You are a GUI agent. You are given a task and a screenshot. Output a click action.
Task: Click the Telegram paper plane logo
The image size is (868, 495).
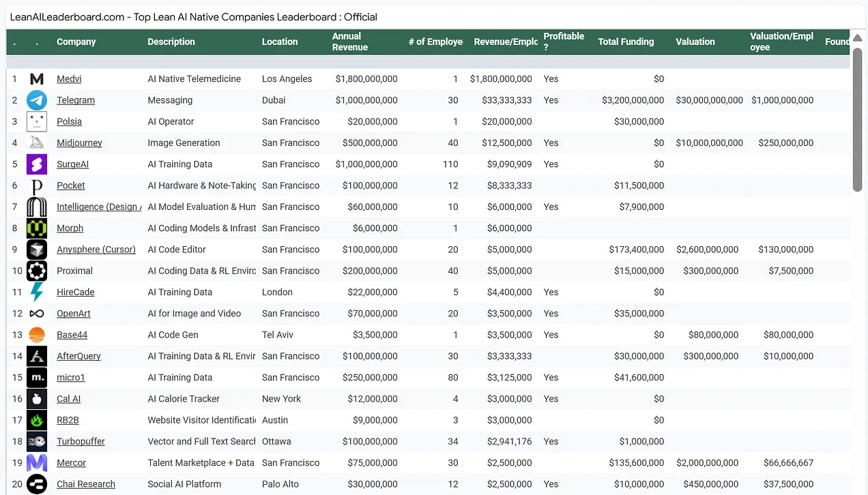pos(37,100)
